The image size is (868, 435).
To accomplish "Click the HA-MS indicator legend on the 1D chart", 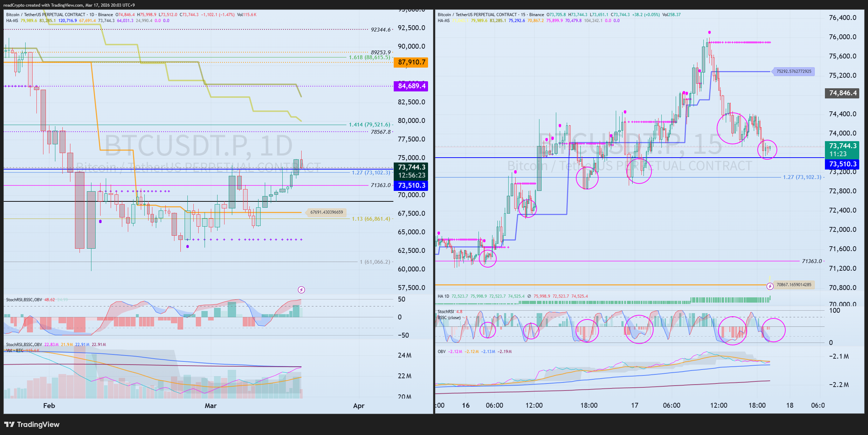I will point(12,21).
